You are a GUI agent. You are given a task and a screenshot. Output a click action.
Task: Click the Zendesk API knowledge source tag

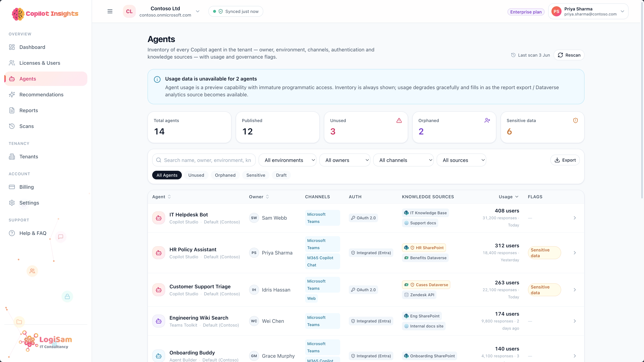pyautogui.click(x=419, y=295)
